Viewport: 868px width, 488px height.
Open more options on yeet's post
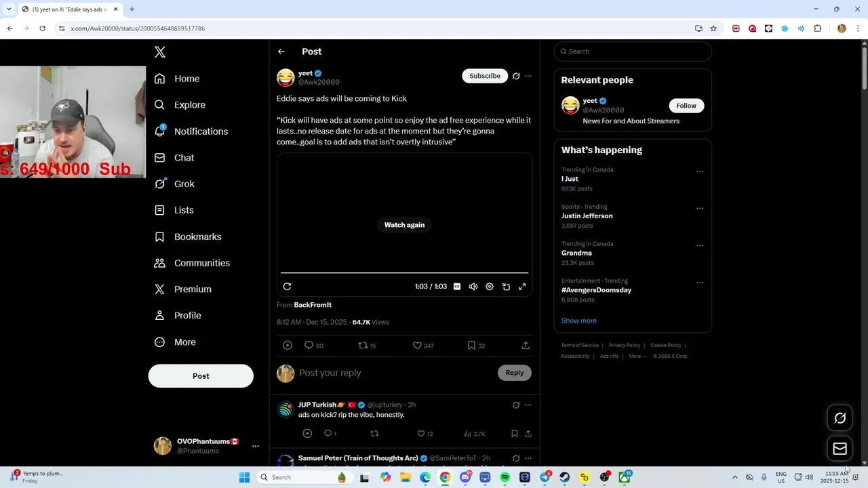coord(528,76)
